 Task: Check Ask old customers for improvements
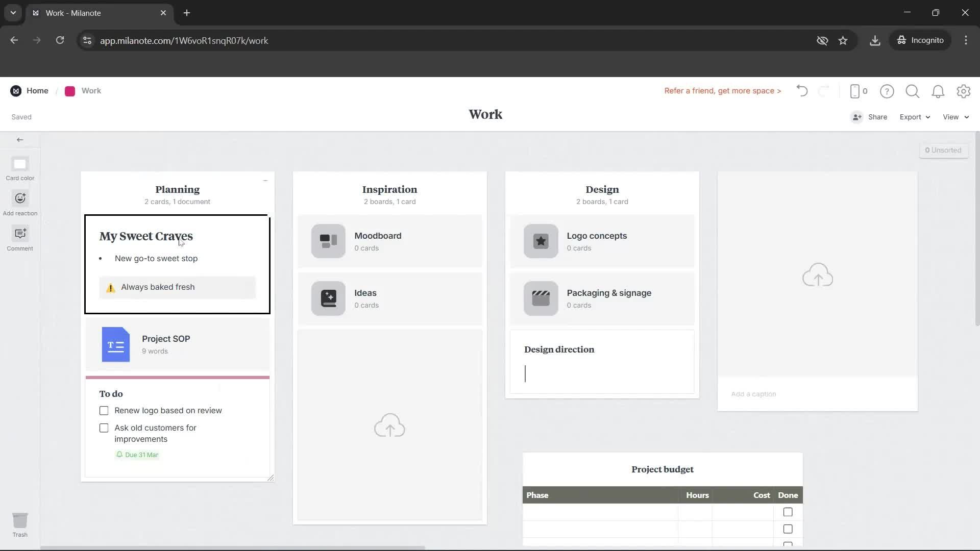click(104, 428)
